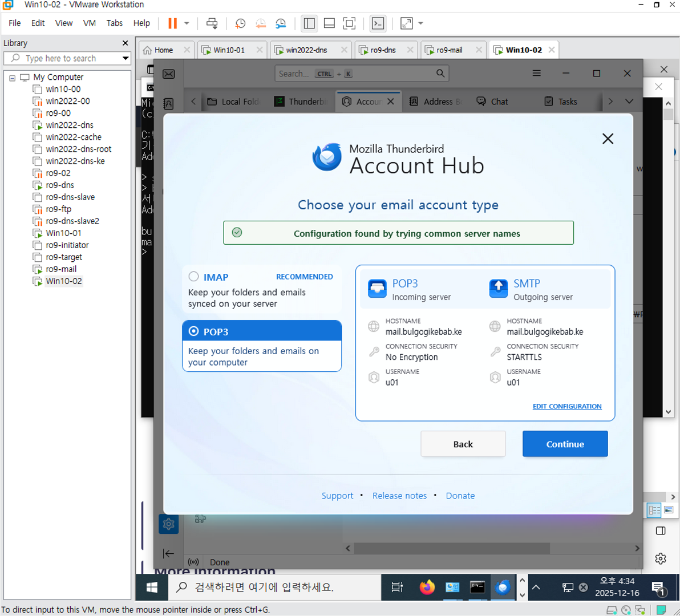Viewport: 680px width, 616px height.
Task: Click the Thunderbird search input field
Action: (x=362, y=73)
